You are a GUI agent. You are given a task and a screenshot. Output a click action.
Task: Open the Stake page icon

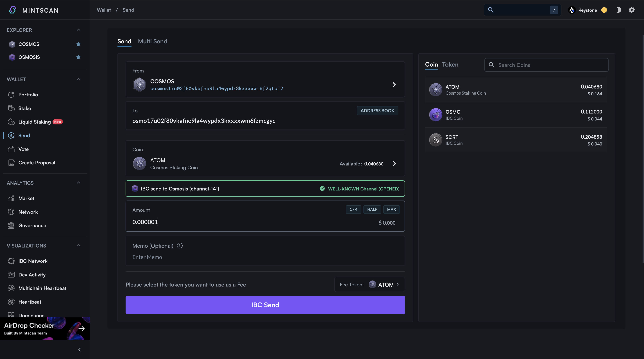click(x=11, y=108)
